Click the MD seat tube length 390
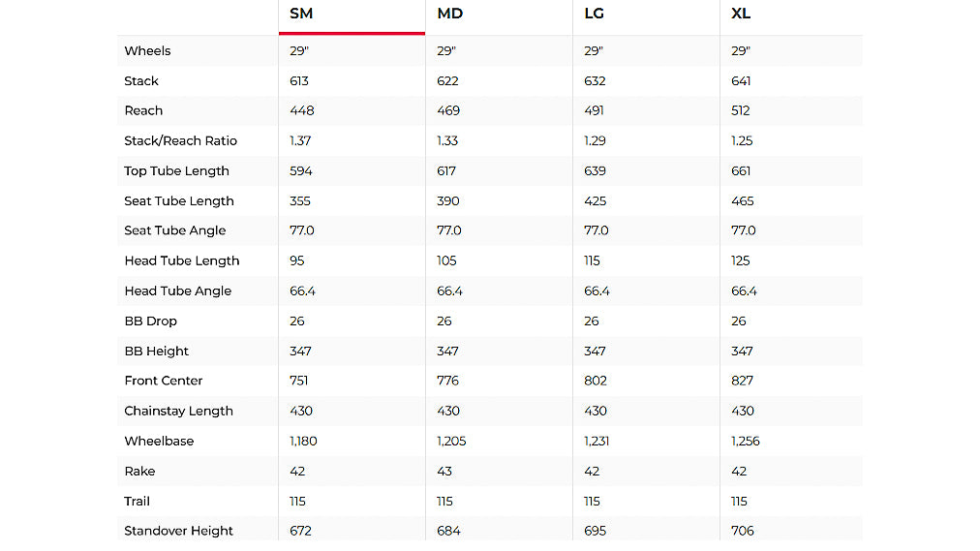 (x=448, y=201)
